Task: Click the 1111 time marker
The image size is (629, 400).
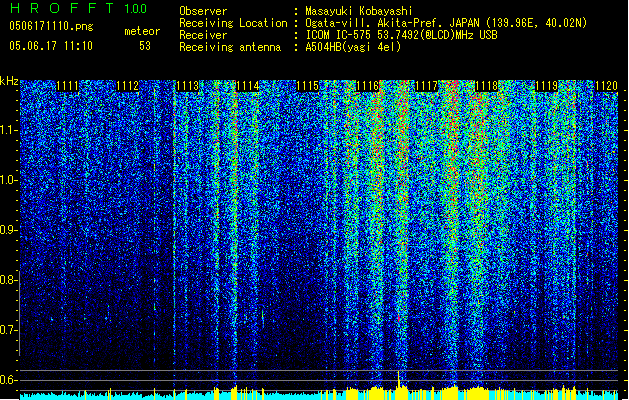Action: tap(68, 87)
